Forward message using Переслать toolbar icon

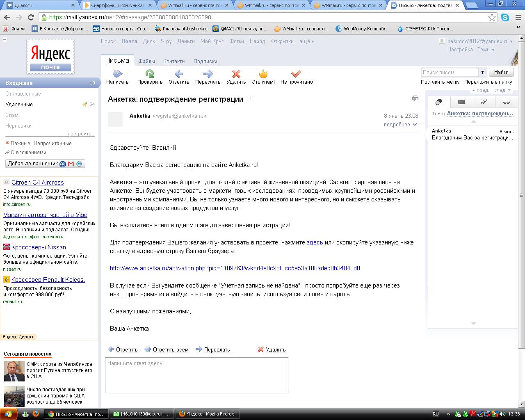pos(208,74)
